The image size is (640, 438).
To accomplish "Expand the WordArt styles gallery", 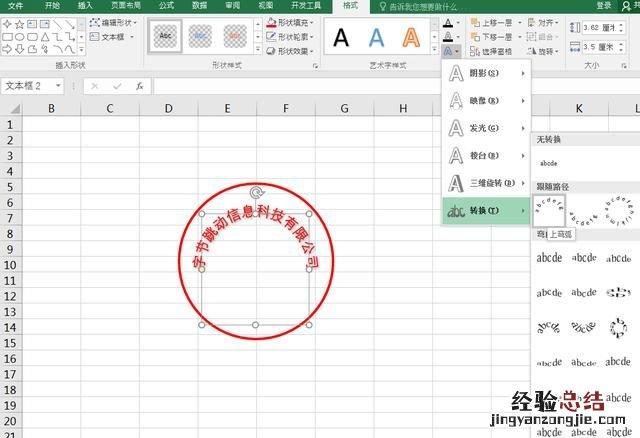I will [x=434, y=49].
